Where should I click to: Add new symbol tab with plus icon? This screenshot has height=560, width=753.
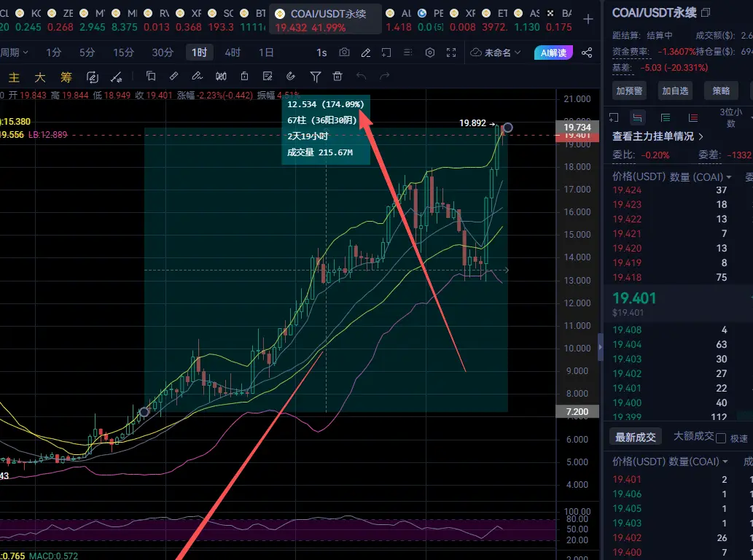click(x=588, y=19)
